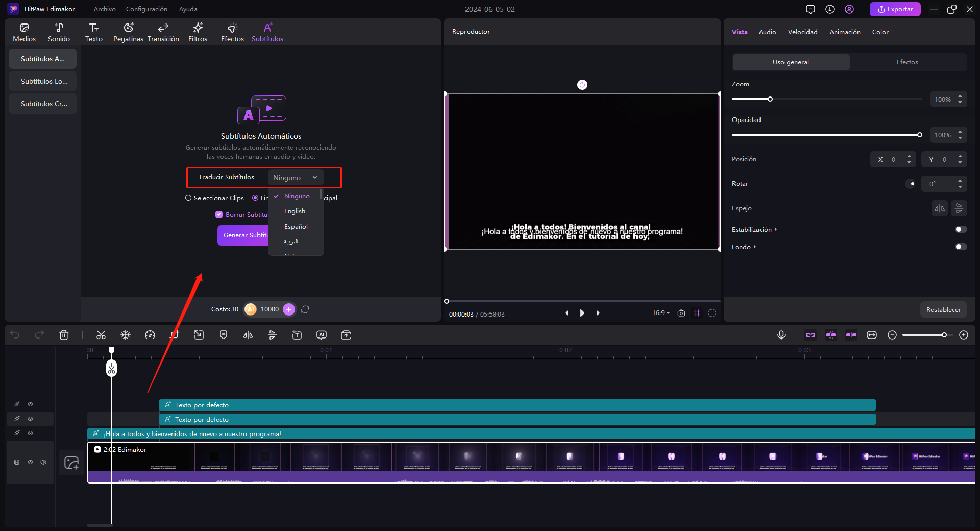The height and width of the screenshot is (531, 980).
Task: Turn on the Fondo toggle switch
Action: pos(961,247)
